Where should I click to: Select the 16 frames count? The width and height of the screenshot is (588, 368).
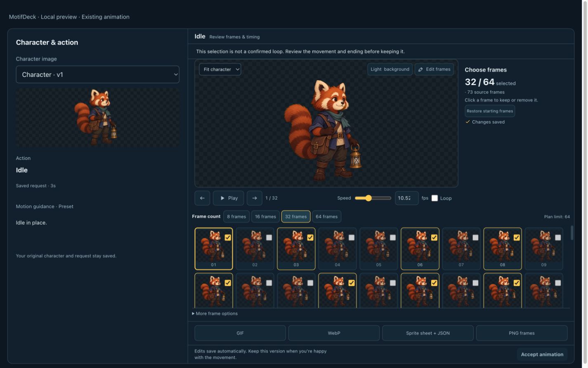(x=265, y=217)
